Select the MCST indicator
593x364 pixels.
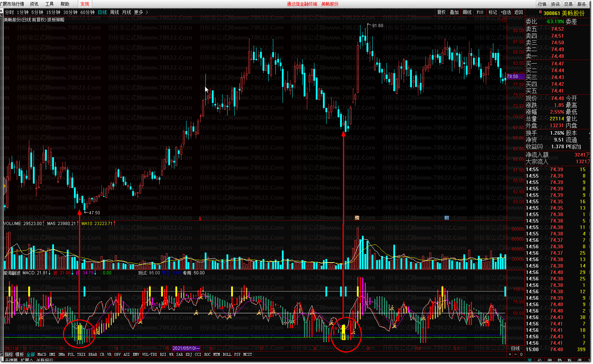click(248, 354)
